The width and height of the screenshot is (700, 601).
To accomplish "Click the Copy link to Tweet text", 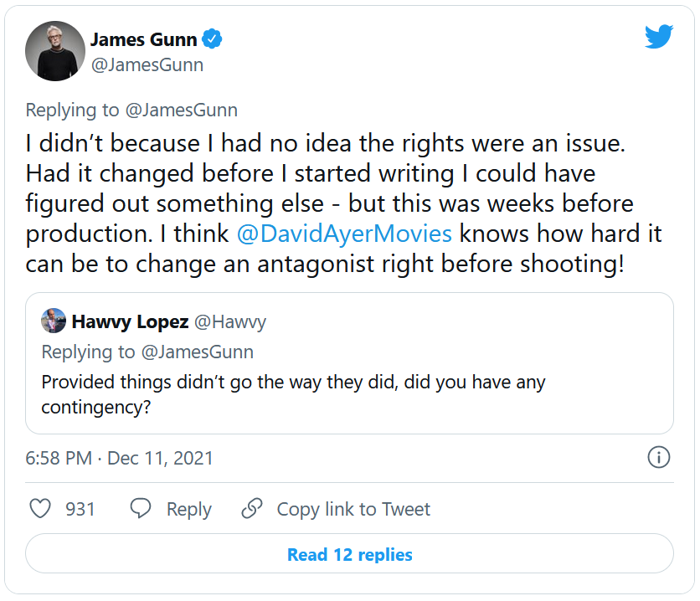I will coord(353,509).
